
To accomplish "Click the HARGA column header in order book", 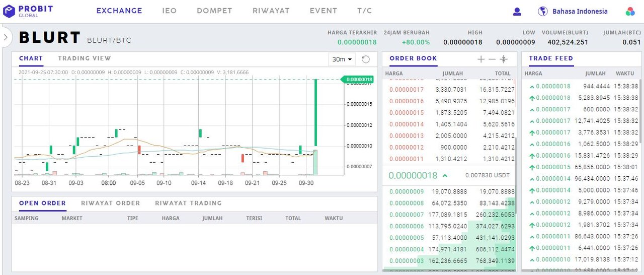I will point(394,74).
